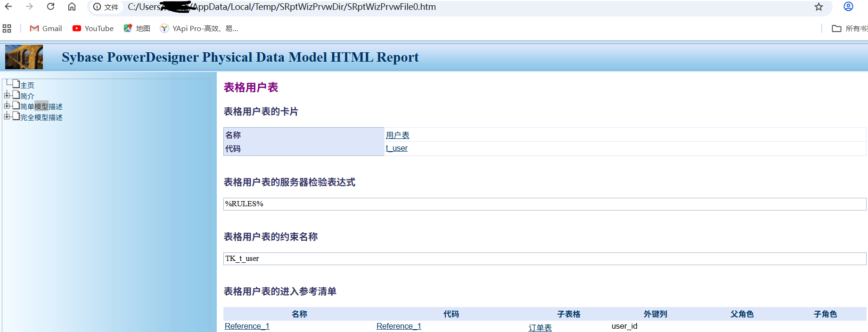This screenshot has width=868, height=332.
Task: Click the 表格用户表的约束名称 heading
Action: (270, 237)
